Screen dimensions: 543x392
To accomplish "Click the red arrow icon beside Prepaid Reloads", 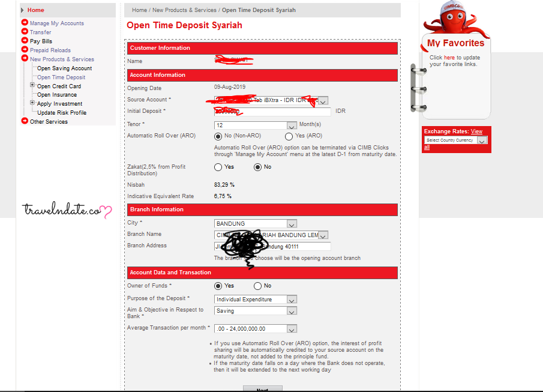I will tap(25, 50).
